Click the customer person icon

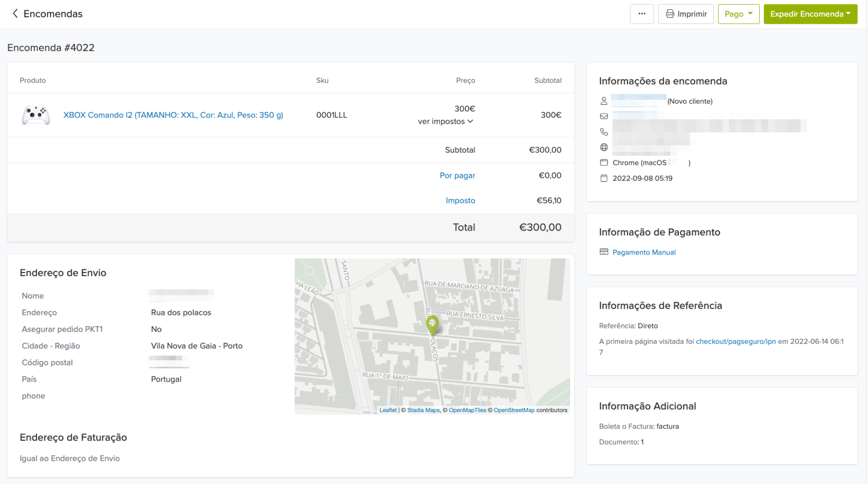coord(604,101)
